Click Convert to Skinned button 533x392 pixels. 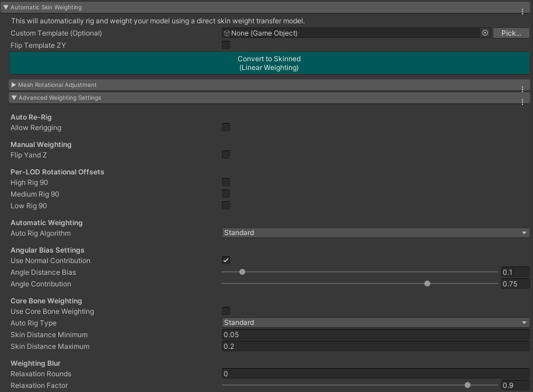coord(269,63)
